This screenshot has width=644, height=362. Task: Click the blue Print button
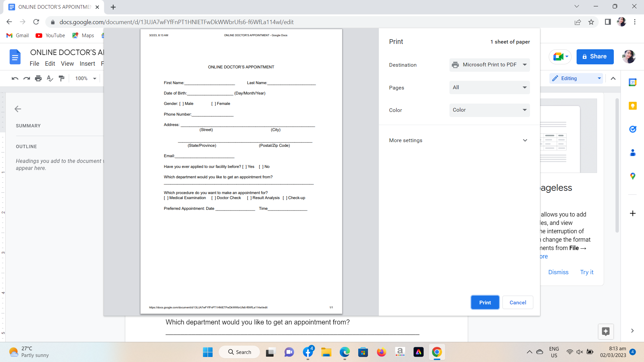(x=485, y=302)
